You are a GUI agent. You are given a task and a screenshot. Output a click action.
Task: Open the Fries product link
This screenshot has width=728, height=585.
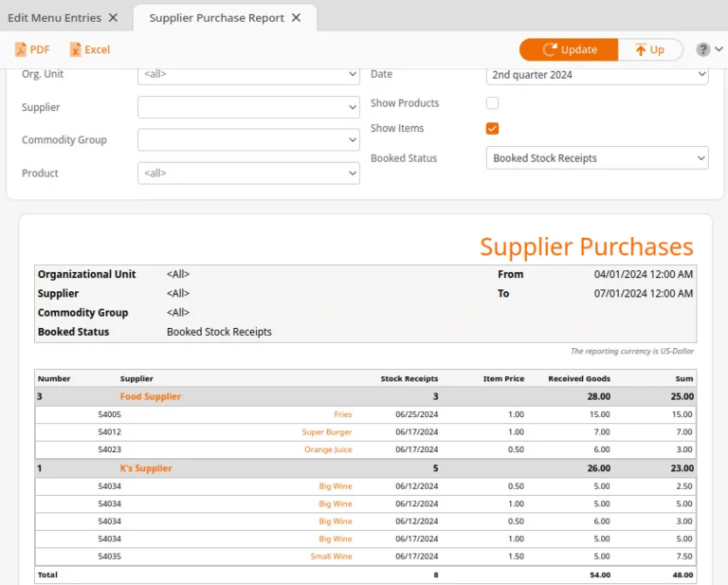343,414
